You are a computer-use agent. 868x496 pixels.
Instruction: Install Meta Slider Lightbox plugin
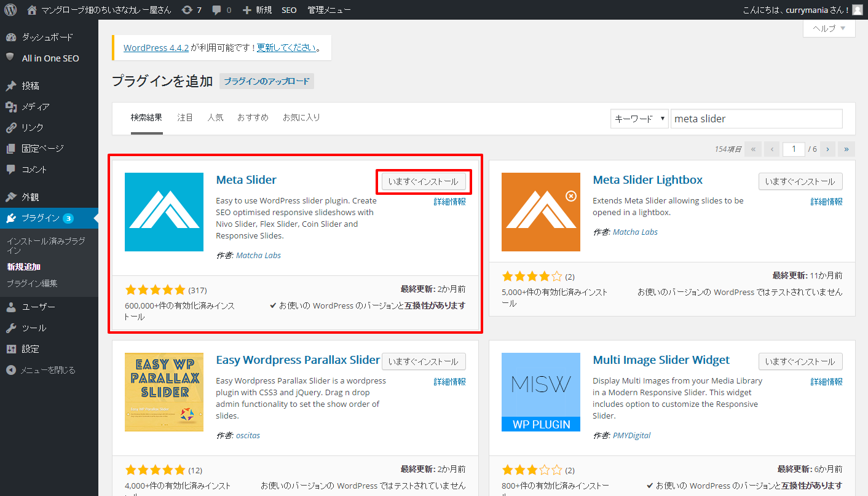800,181
